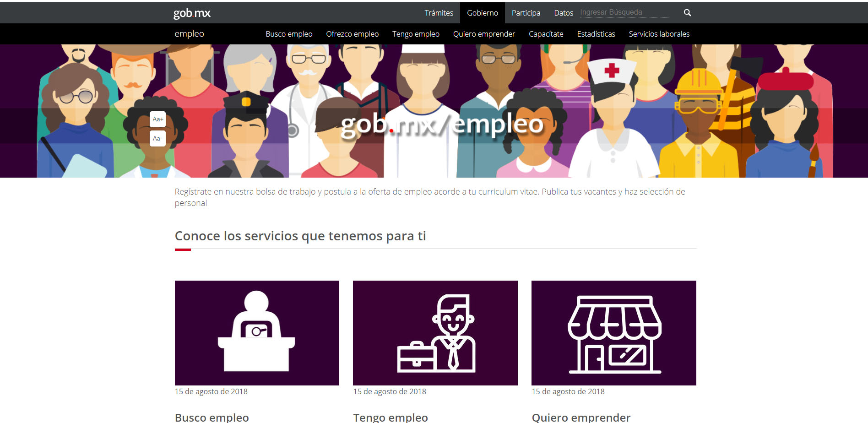Open Servicios laborales navigation link
This screenshot has height=423, width=868.
click(x=659, y=34)
